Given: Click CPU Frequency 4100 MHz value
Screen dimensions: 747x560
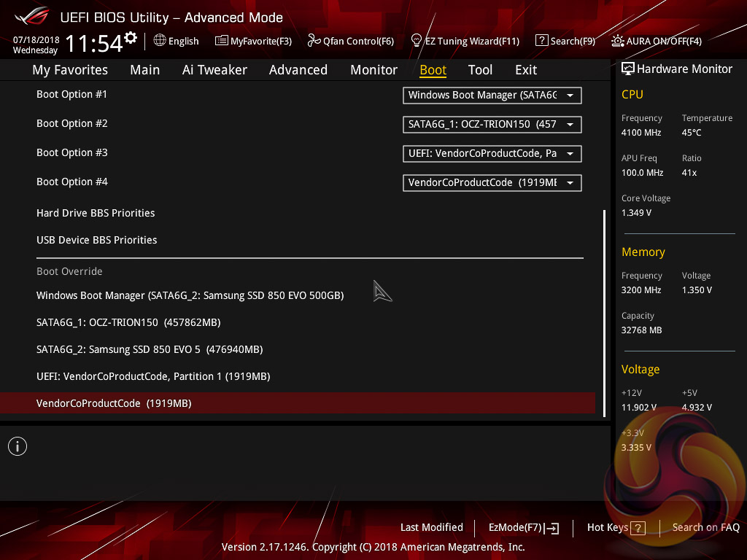Looking at the screenshot, I should pos(641,133).
